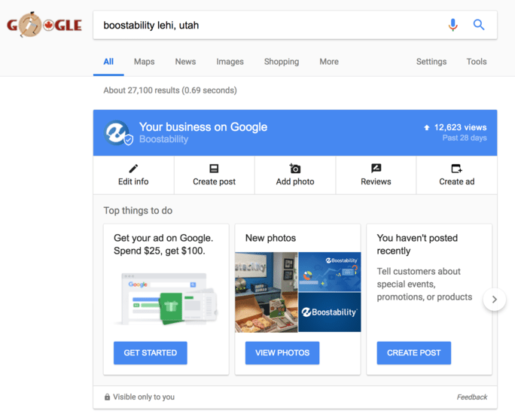The height and width of the screenshot is (420, 515).
Task: Click the Create post label
Action: (214, 181)
